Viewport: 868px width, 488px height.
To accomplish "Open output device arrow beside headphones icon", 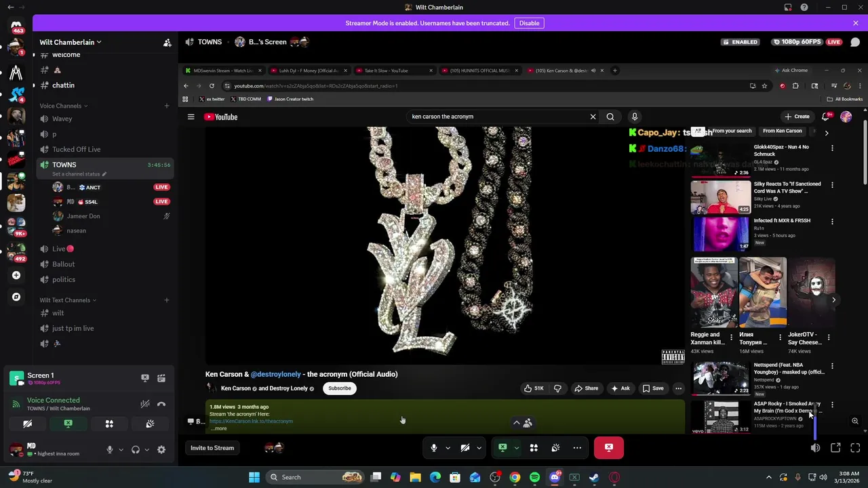I will click(x=146, y=449).
